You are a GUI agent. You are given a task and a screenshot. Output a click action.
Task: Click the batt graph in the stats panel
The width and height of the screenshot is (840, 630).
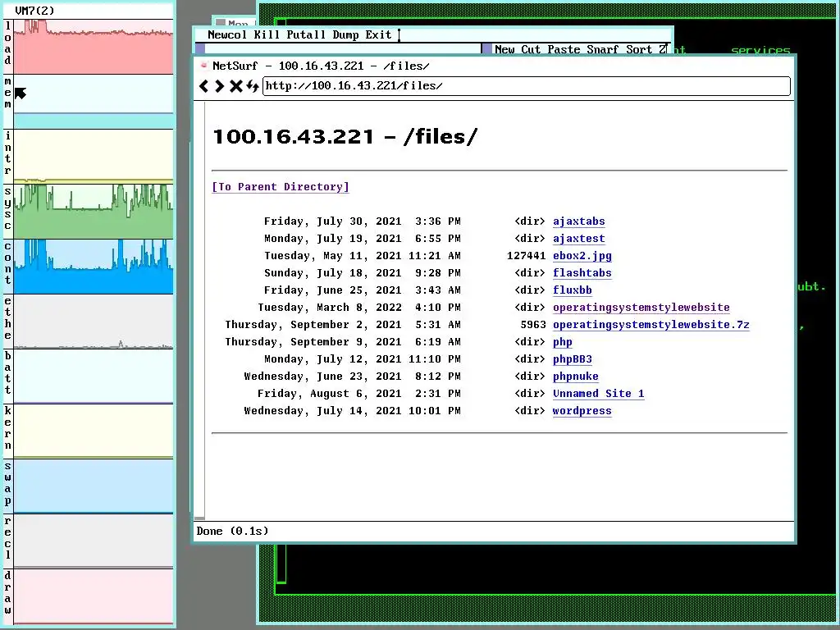94,376
